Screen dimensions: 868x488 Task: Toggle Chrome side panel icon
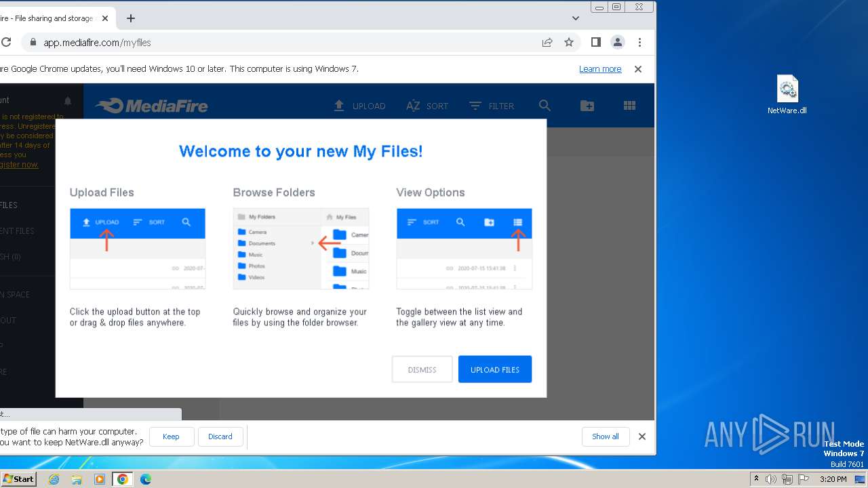click(x=595, y=42)
